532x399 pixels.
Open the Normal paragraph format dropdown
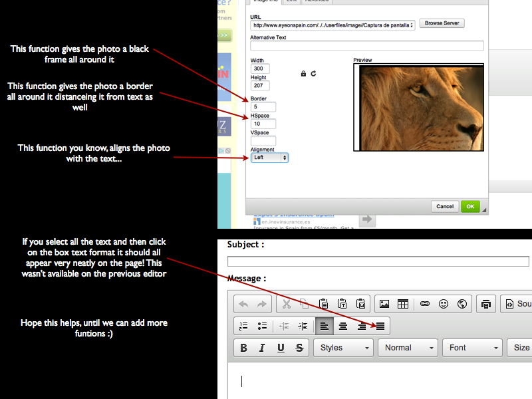click(x=408, y=348)
